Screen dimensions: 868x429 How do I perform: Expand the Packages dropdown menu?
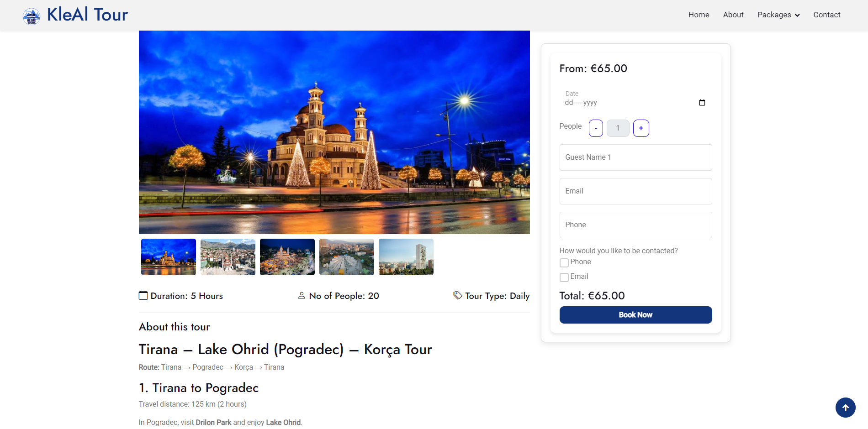coord(778,15)
